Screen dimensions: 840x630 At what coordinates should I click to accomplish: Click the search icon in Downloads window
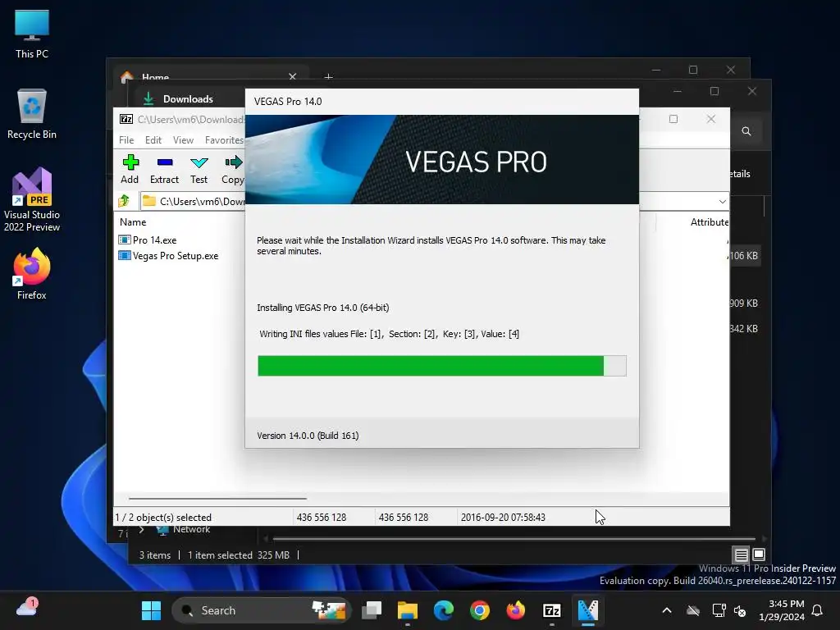746,131
